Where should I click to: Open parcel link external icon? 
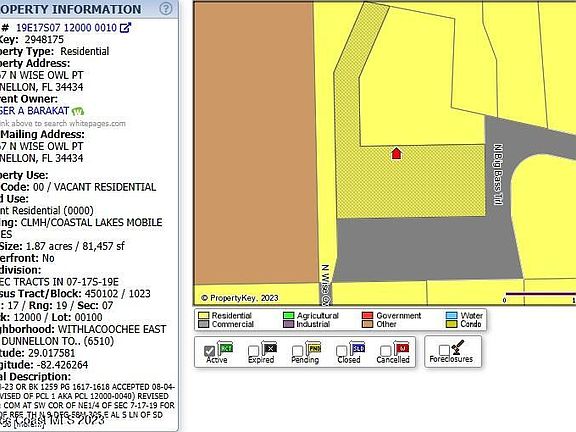(x=125, y=28)
